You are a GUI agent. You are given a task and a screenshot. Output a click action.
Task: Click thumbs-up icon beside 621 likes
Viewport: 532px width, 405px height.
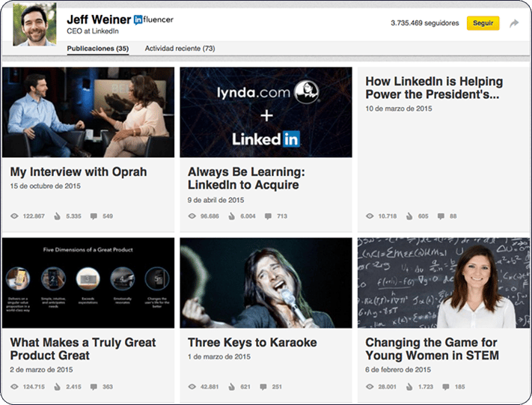232,387
